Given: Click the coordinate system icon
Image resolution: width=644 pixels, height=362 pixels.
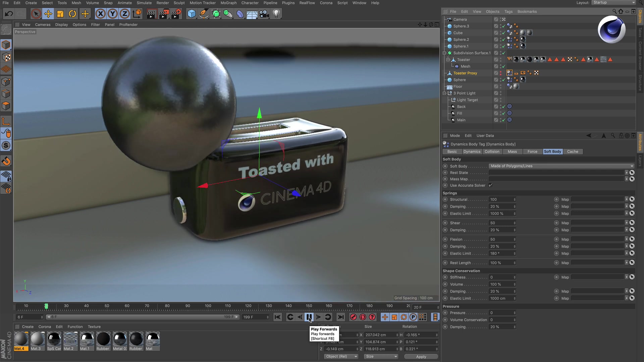Looking at the screenshot, I should pyautogui.click(x=137, y=14).
